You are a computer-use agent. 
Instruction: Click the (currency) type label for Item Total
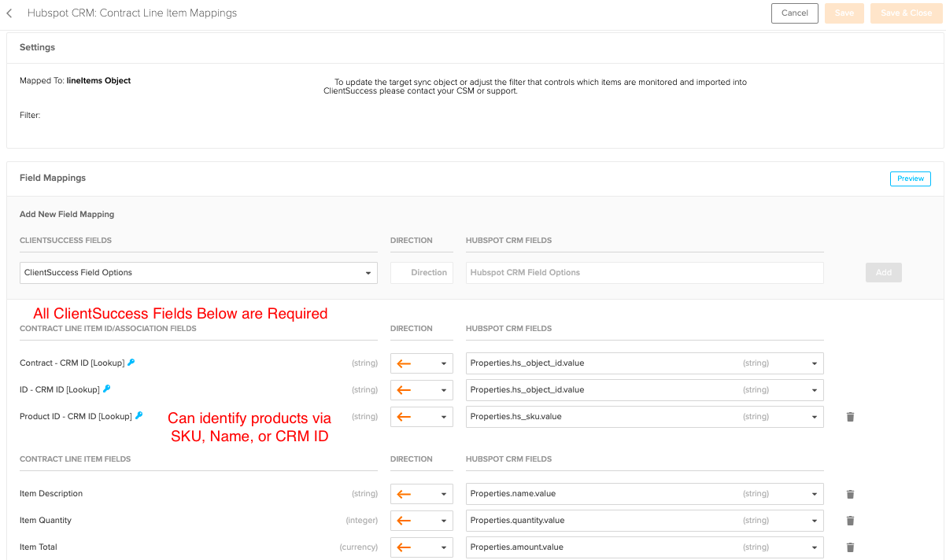[359, 547]
